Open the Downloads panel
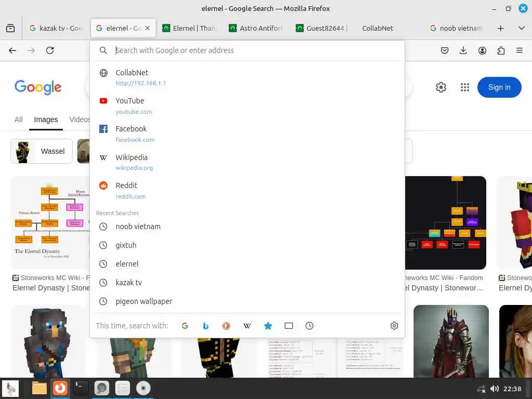 (463, 50)
